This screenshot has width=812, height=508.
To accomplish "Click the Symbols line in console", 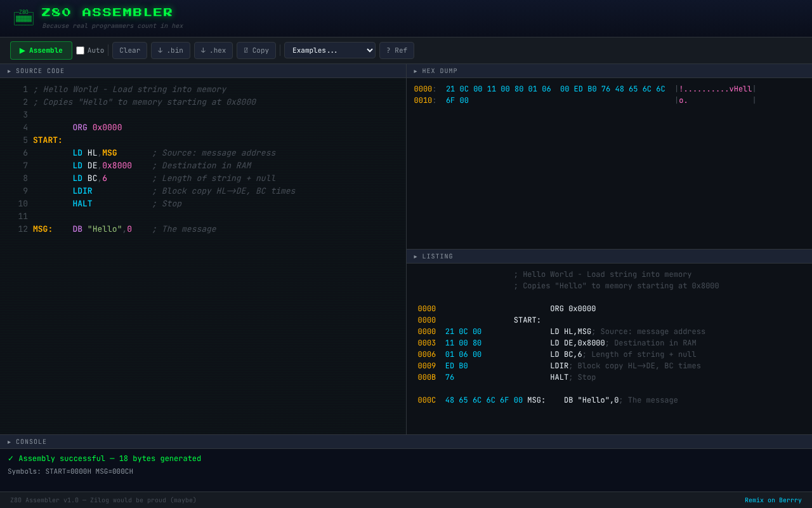I will point(70,472).
